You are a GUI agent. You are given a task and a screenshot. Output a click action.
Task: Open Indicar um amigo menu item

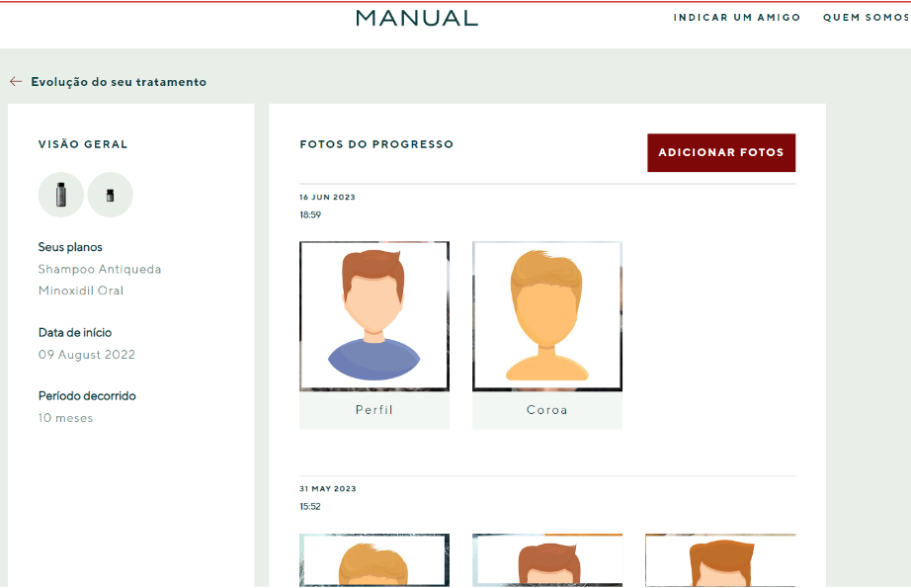[x=737, y=18]
